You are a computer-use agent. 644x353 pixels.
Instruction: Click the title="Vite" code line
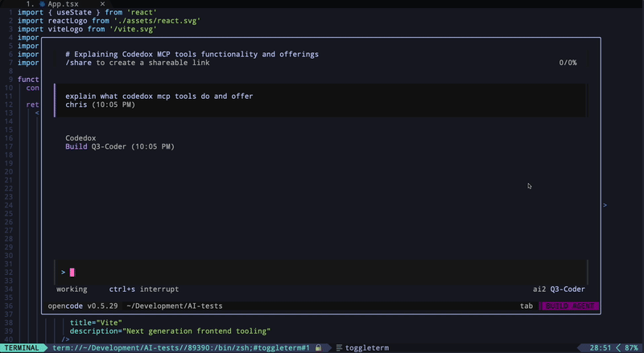coord(96,322)
